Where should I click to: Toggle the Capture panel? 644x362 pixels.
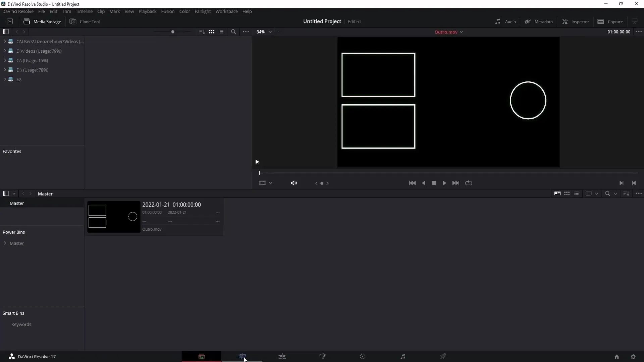coord(610,21)
